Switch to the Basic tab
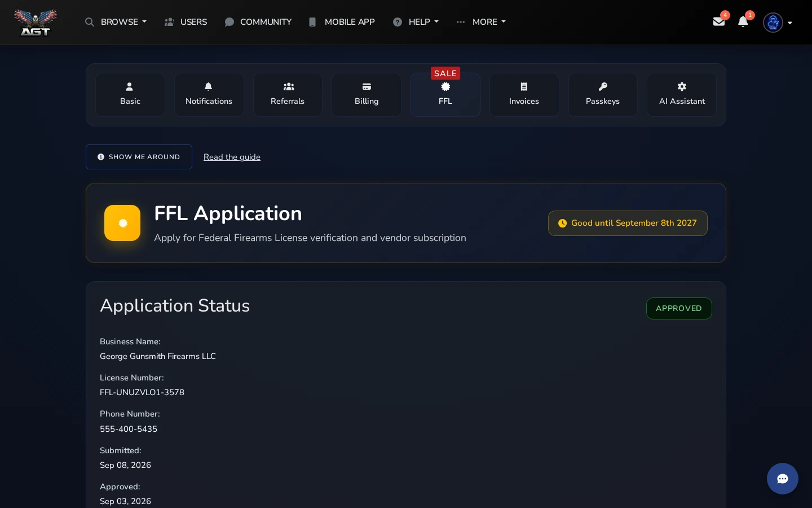This screenshot has width=812, height=508. click(130, 95)
